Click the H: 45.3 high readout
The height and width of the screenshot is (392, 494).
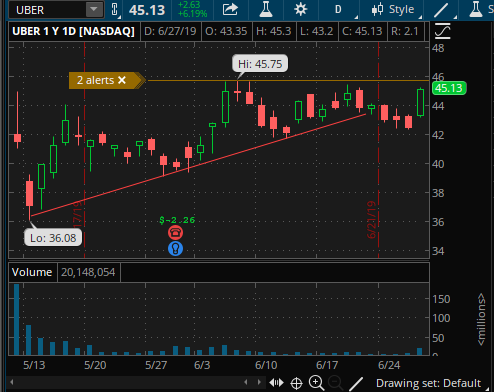point(274,31)
